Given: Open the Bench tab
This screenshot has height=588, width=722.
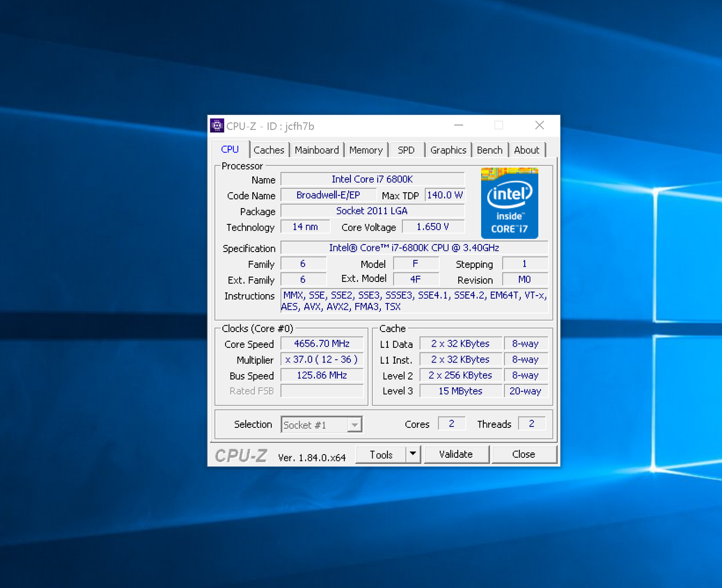Looking at the screenshot, I should coord(489,150).
